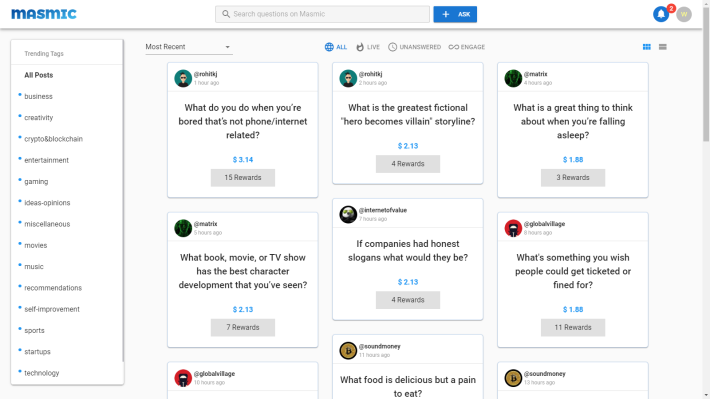This screenshot has height=399, width=710.
Task: Click globalvillage avatar posted 10 hours ago
Action: [183, 378]
